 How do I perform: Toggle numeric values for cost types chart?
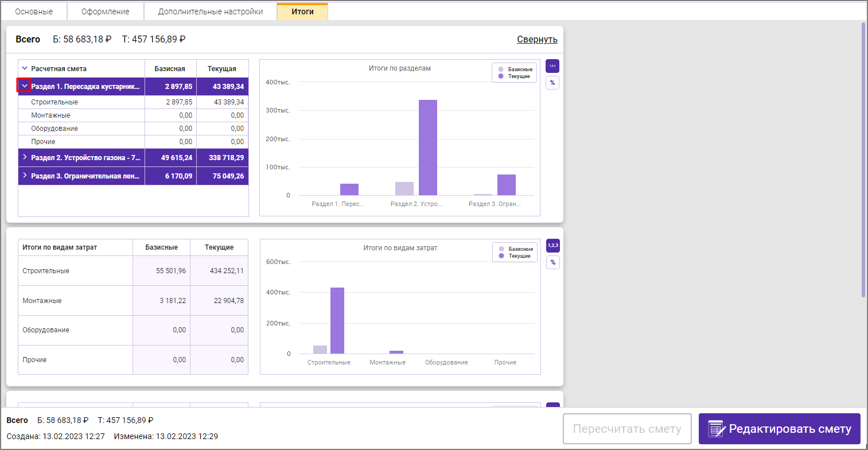(552, 246)
